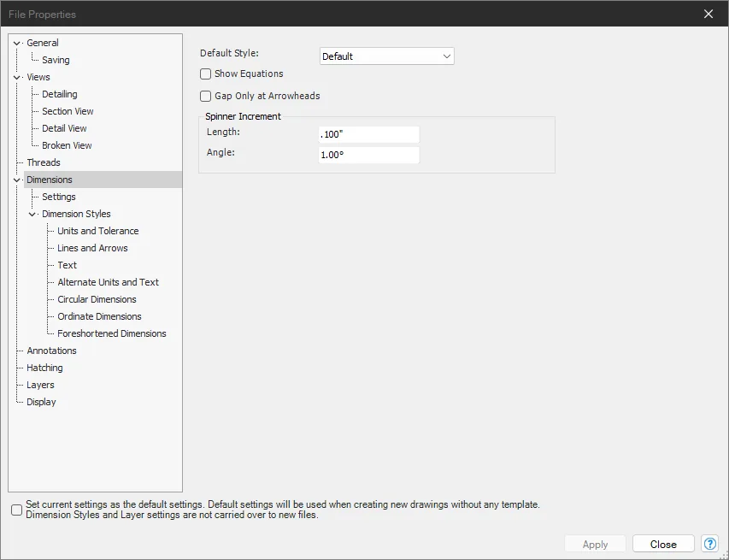Select Annotations in the tree
The width and height of the screenshot is (729, 560).
tap(51, 351)
